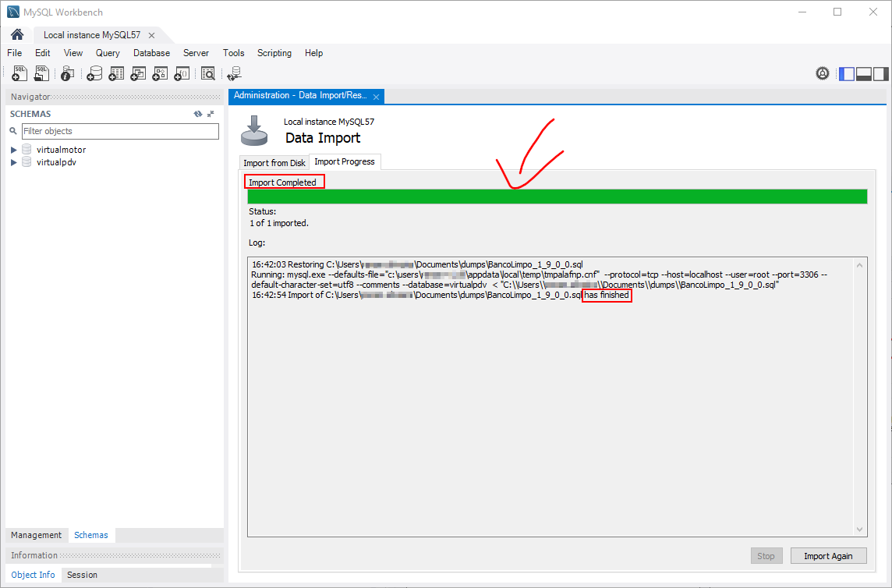This screenshot has width=892, height=588.
Task: Close the Administration Data Import tab
Action: coord(376,97)
